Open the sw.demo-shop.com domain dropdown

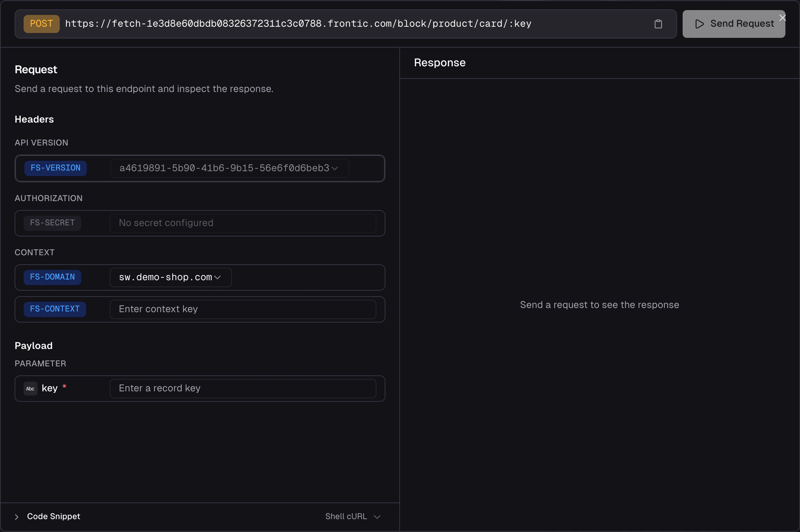point(170,277)
